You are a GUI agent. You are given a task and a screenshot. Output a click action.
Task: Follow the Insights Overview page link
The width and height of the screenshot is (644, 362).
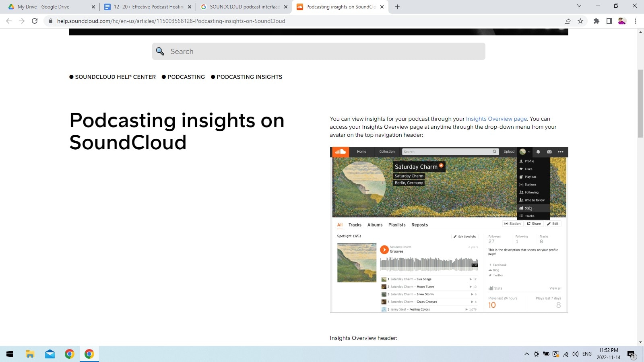tap(496, 119)
